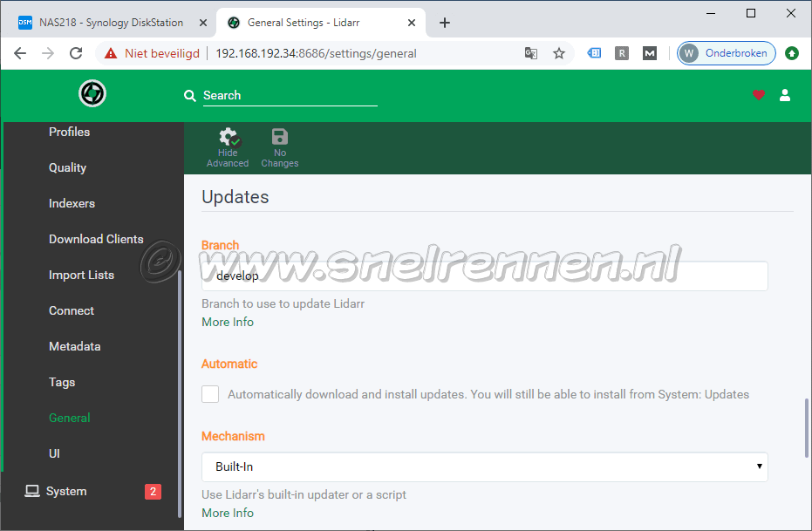Click the not-secure warning triangle icon
Viewport: 812px width, 531px height.
(x=110, y=53)
